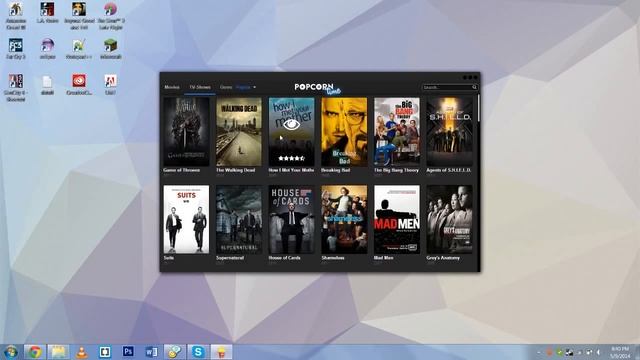The image size is (640, 360).
Task: Open the Shameless poster
Action: point(344,220)
